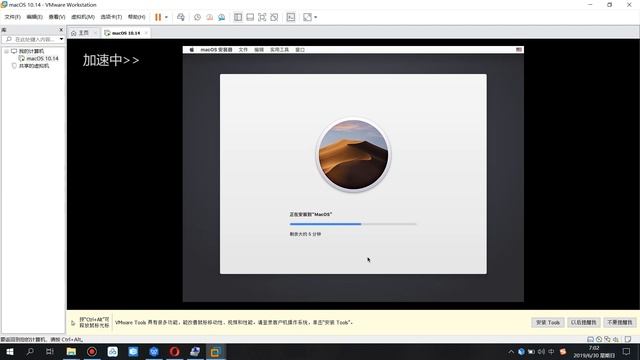Open the dropdown arrow next to Pause
Screen dimensions: 640x360
pyautogui.click(x=166, y=17)
